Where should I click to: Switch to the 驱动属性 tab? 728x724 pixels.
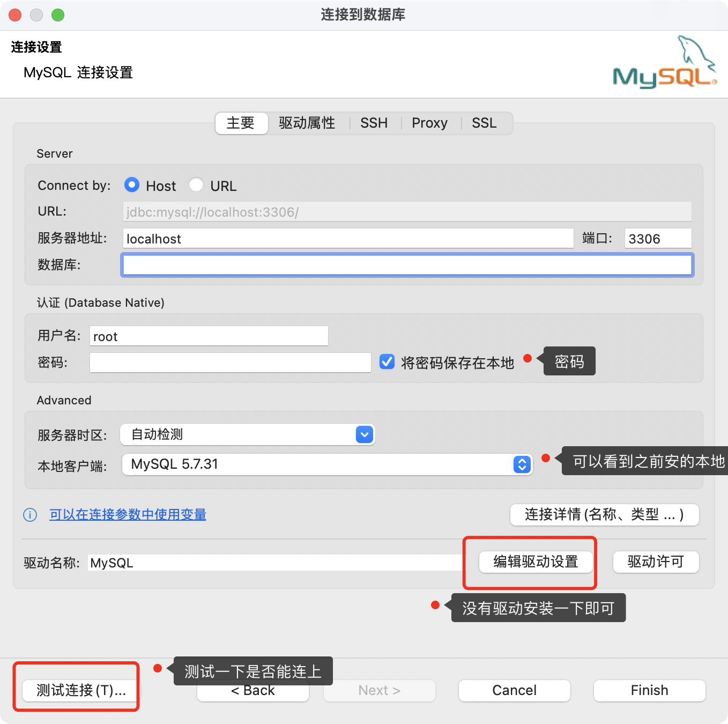point(307,123)
